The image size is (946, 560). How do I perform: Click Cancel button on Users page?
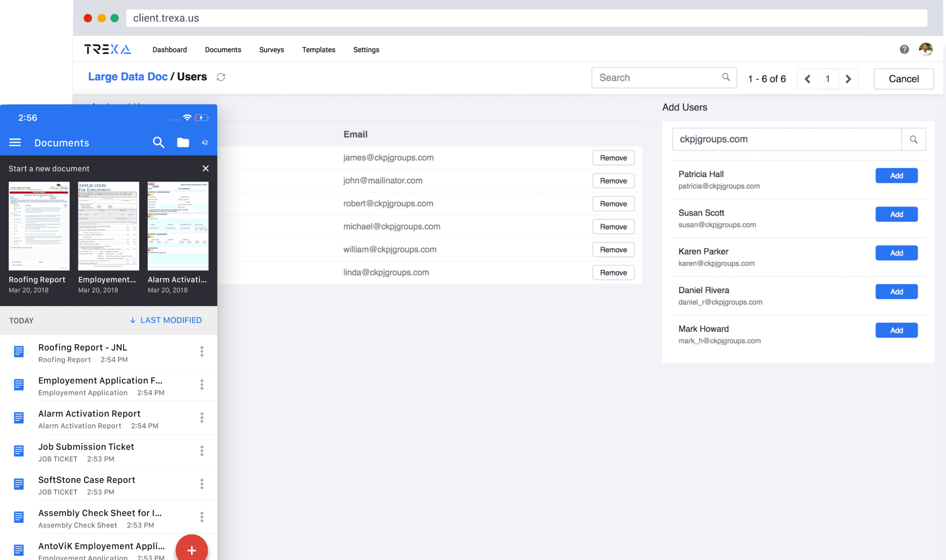click(905, 78)
